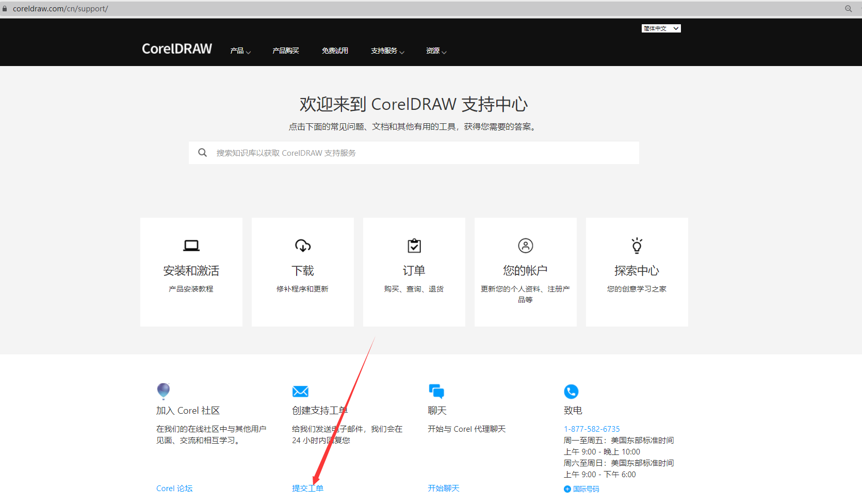862x504 pixels.
Task: Click the user account icon above 您的帐户
Action: [526, 246]
